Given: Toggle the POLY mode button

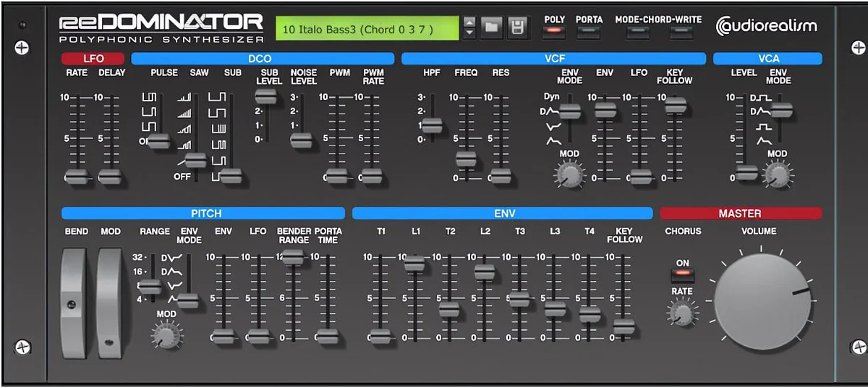Looking at the screenshot, I should point(554,31).
